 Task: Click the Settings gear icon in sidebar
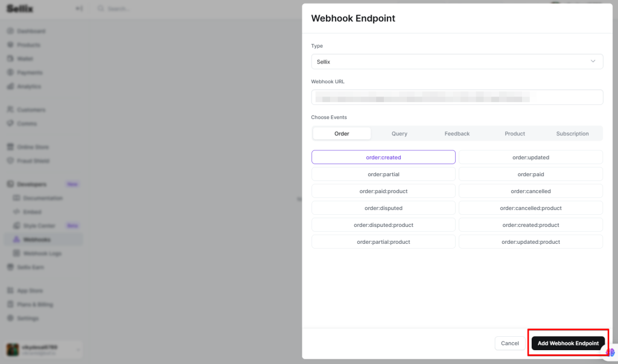click(10, 318)
